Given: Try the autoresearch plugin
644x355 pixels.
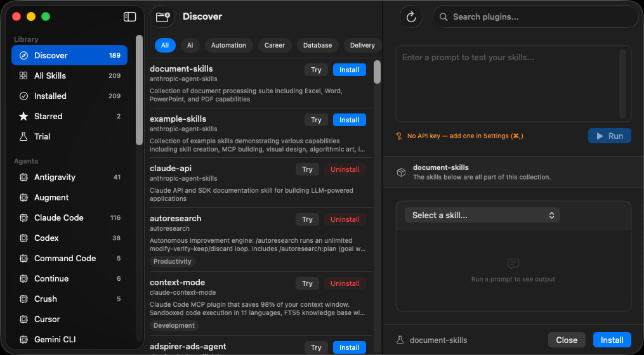Looking at the screenshot, I should coord(307,219).
